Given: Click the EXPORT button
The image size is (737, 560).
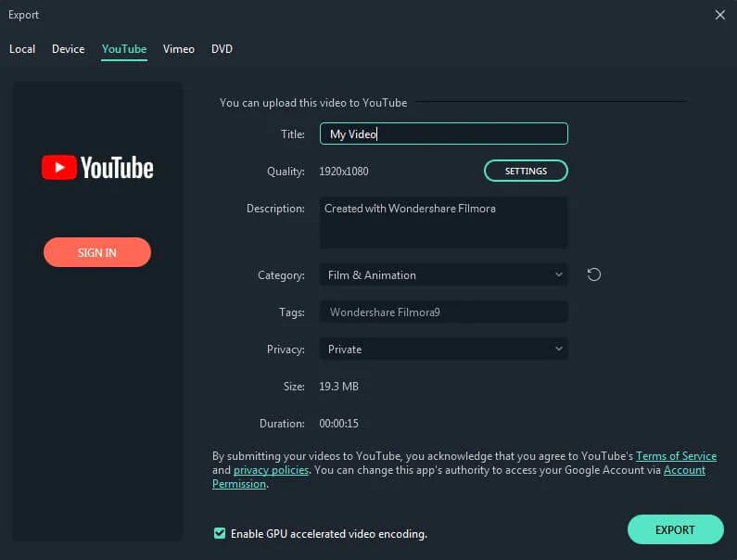Looking at the screenshot, I should pyautogui.click(x=675, y=529).
